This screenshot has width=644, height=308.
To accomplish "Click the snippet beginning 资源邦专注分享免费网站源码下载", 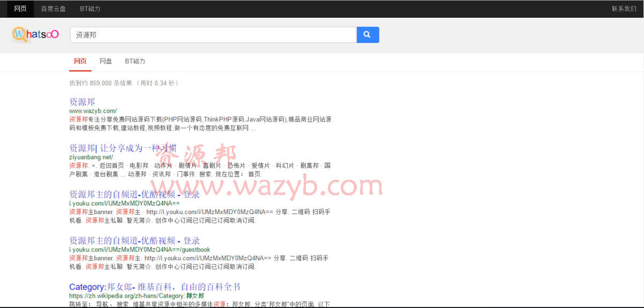I will point(200,124).
